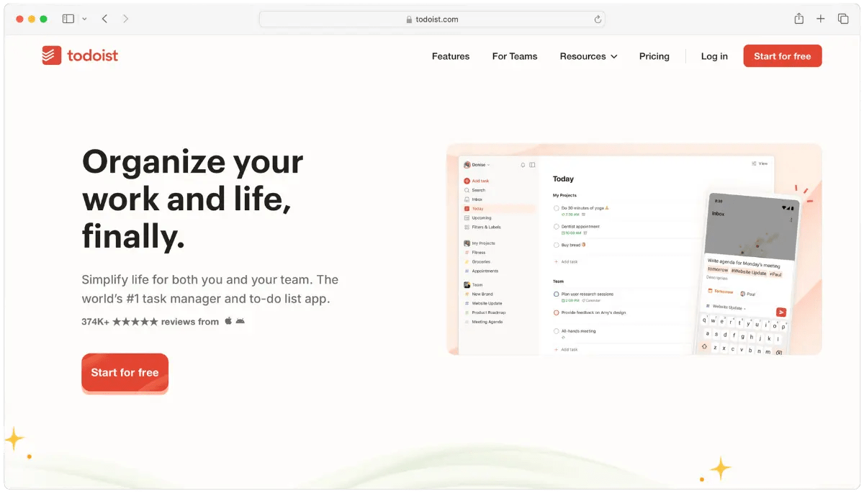Image resolution: width=864 pixels, height=504 pixels.
Task: Complete the 'Dentist appointment' task
Action: tap(557, 227)
